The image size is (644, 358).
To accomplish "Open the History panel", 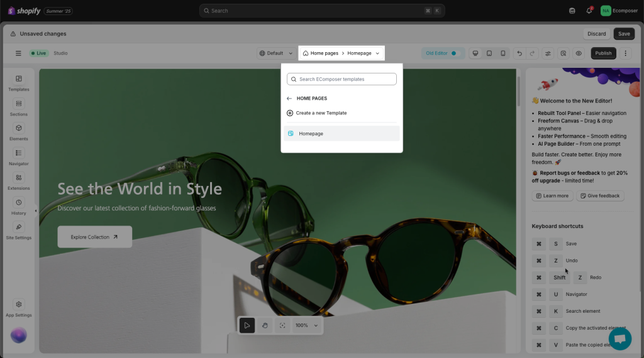I will (x=18, y=207).
